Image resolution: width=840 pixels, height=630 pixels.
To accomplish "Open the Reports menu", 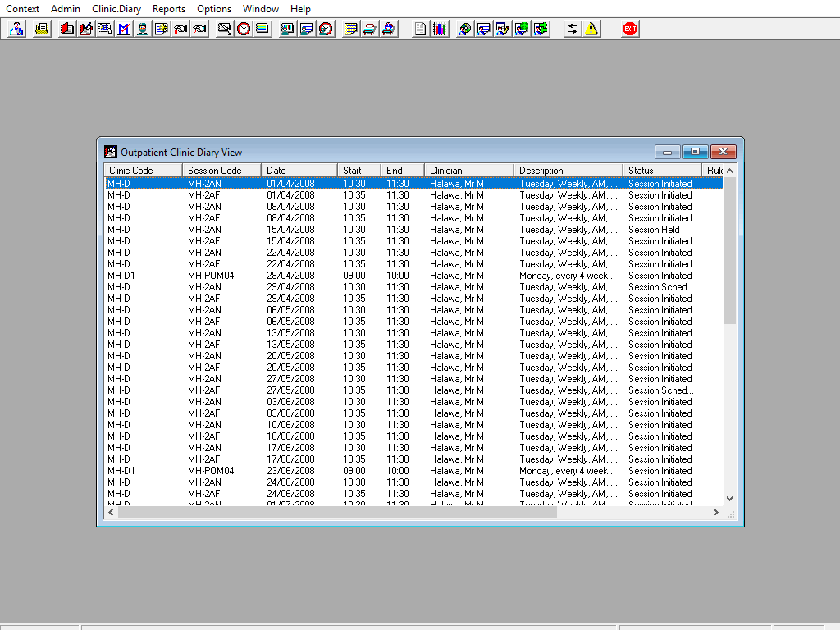I will pos(169,8).
